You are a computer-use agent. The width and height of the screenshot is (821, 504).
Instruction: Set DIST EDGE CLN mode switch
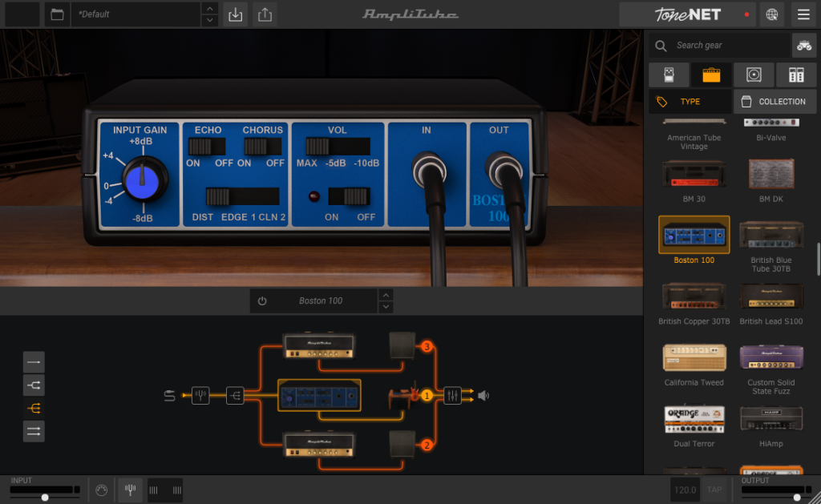(242, 197)
